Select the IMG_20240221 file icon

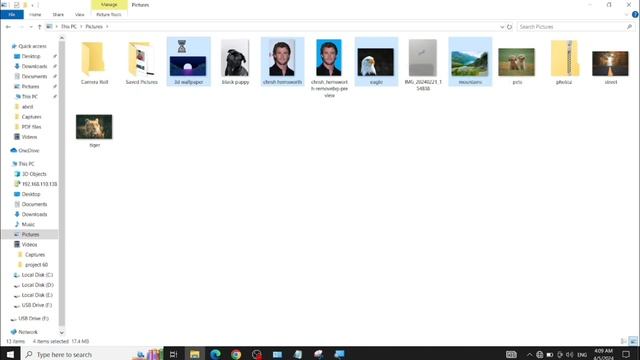click(422, 58)
